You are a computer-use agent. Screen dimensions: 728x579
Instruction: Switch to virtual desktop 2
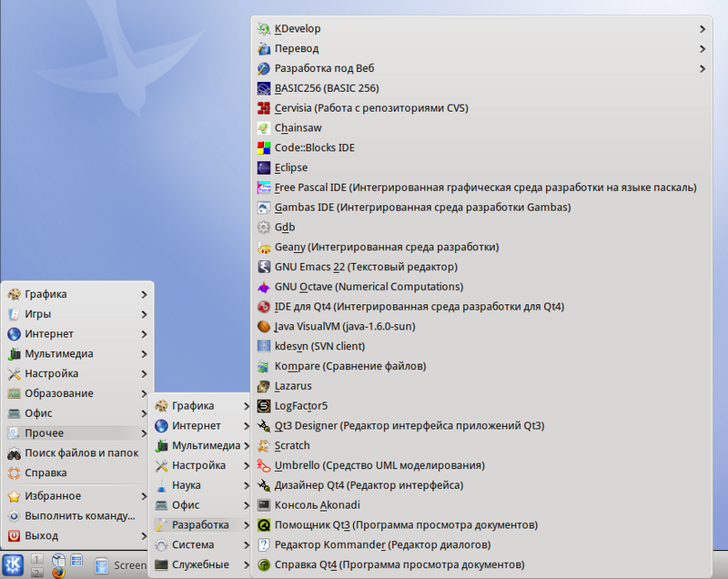coord(37,573)
